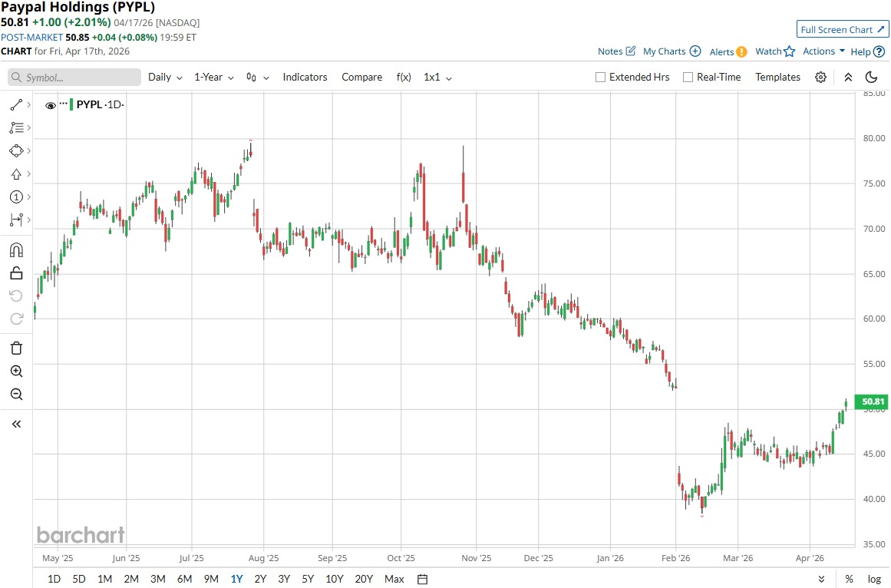Add PYPL to Watch list
Image resolution: width=891 pixels, height=588 pixels.
774,51
